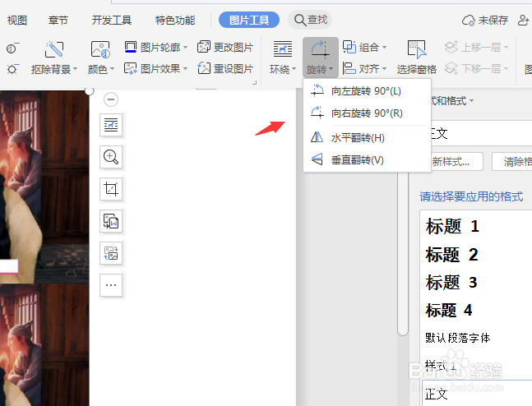Screen dimensions: 532x406
Task: Select 垂直翻转(V) menu item
Action: click(367, 159)
